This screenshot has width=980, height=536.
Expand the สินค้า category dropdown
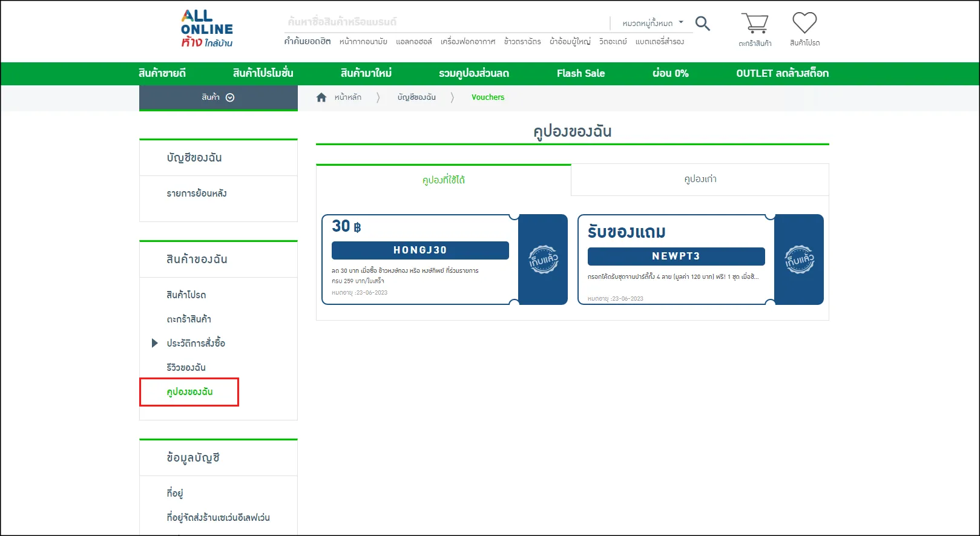point(218,97)
